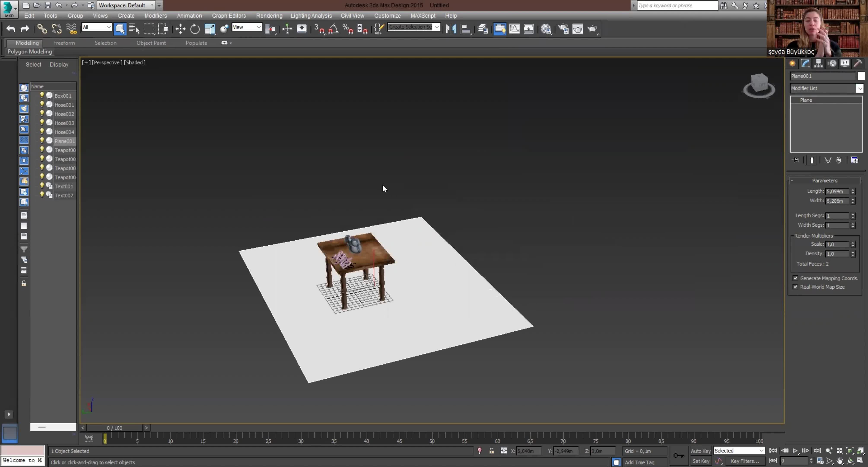Activate the Select and Rotate tool
The width and height of the screenshot is (868, 467).
pyautogui.click(x=195, y=29)
